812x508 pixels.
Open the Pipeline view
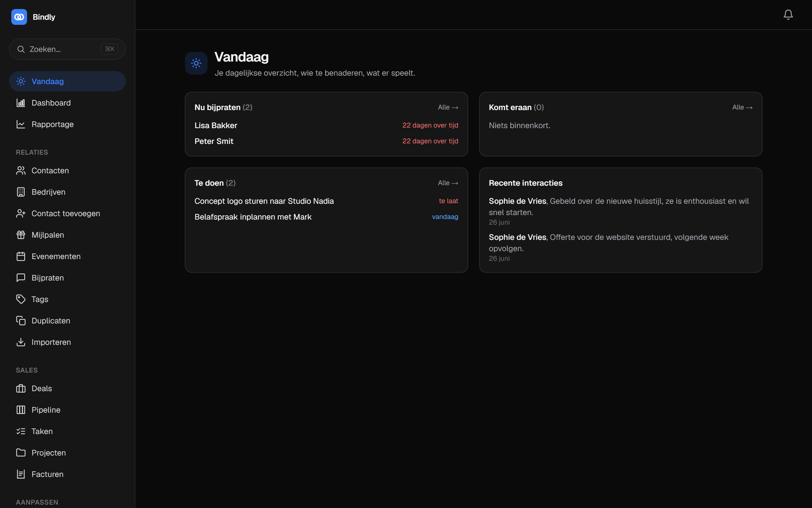coord(67,410)
